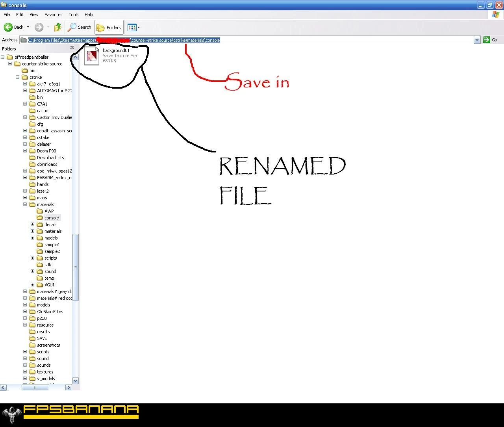Expand the OldSkoolElites folder node
The width and height of the screenshot is (504, 427).
(25, 312)
